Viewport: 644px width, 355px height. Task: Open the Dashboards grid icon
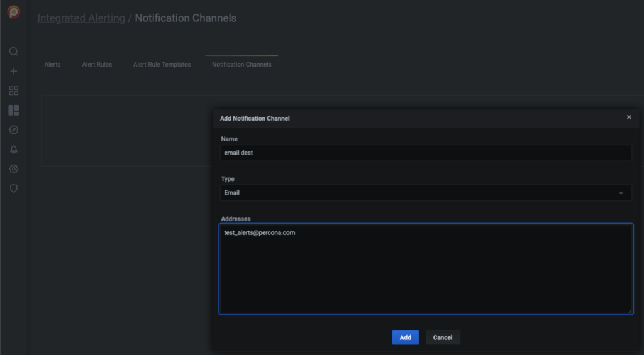pyautogui.click(x=14, y=90)
